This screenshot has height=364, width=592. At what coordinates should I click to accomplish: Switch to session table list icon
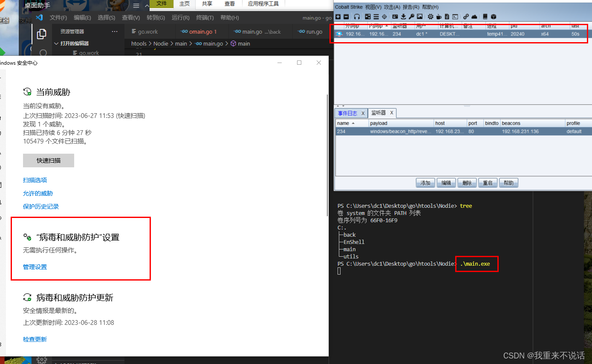(x=376, y=17)
